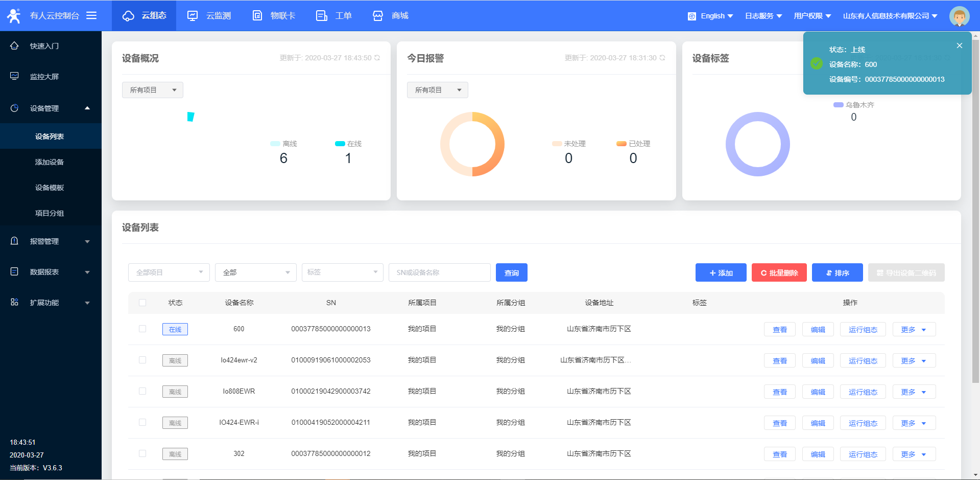Image resolution: width=980 pixels, height=480 pixels.
Task: Click the SN或设备名称 search input field
Action: point(439,272)
